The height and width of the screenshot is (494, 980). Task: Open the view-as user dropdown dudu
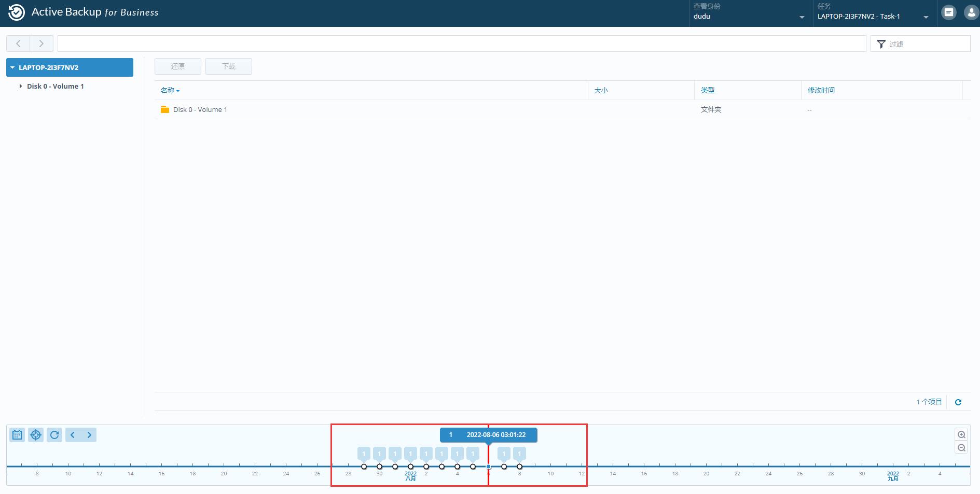749,17
